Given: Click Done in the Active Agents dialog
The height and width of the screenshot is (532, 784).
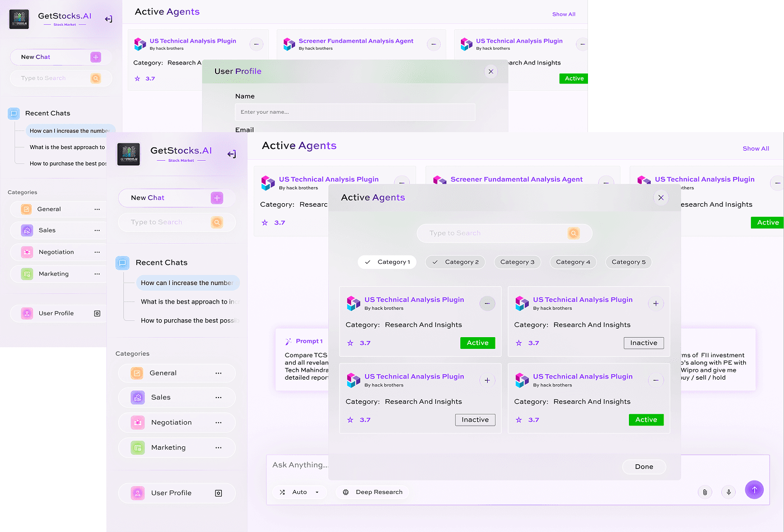Looking at the screenshot, I should [x=644, y=466].
